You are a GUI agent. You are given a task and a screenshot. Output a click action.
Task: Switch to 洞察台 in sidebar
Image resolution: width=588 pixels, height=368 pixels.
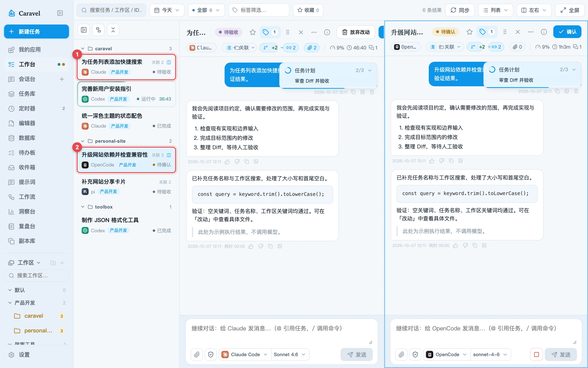coord(37,212)
